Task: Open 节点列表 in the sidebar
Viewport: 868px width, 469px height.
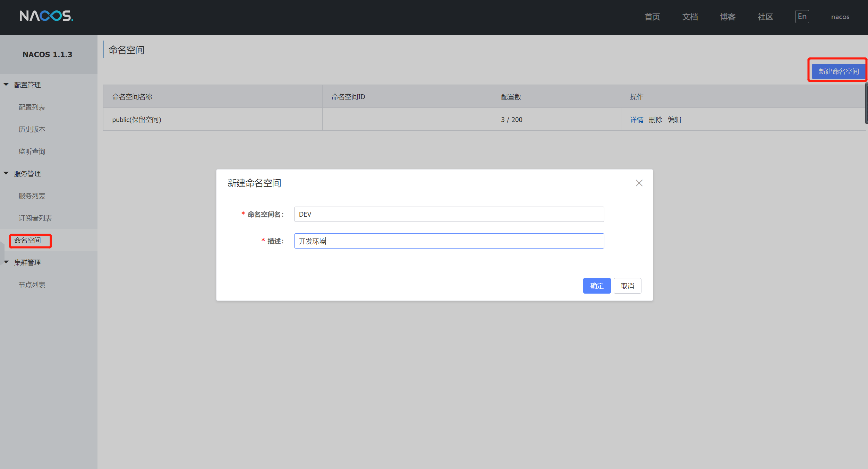Action: (32, 285)
